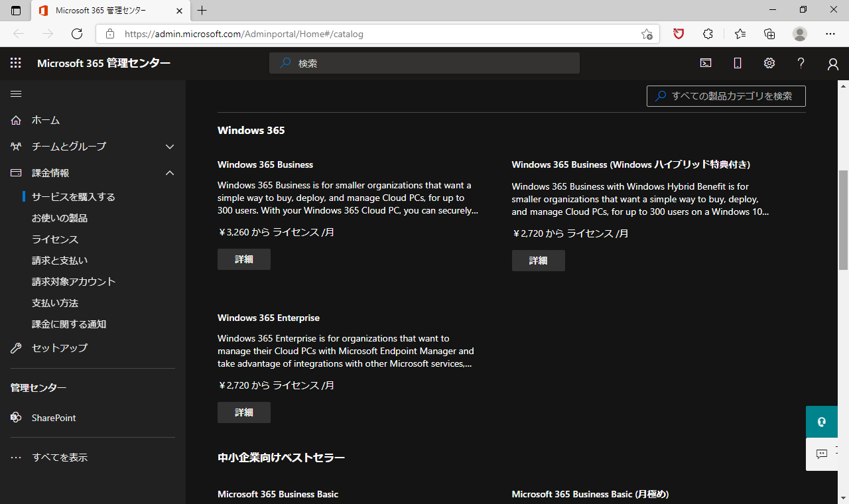Click the page vertical scrollbar thumb
The height and width of the screenshot is (504, 849).
coord(843,220)
